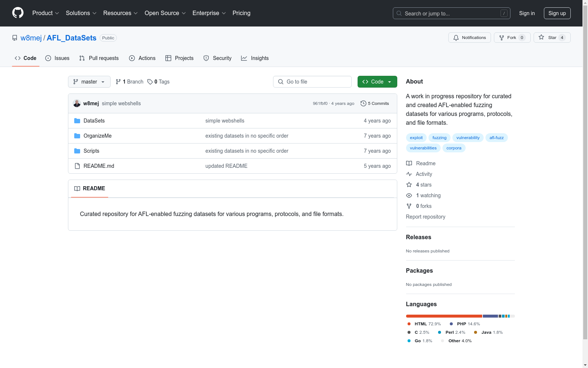Click the Go to file input

click(312, 82)
